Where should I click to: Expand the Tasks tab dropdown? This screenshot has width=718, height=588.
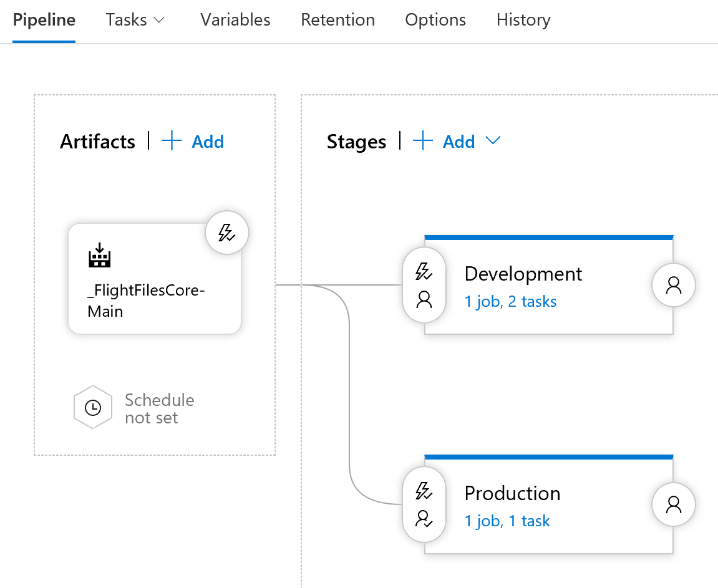pyautogui.click(x=159, y=20)
